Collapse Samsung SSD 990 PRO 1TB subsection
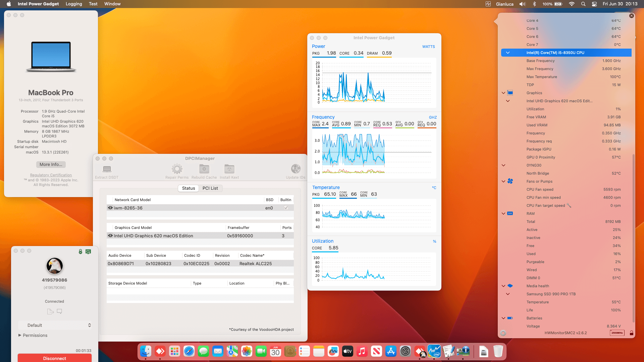 (x=508, y=294)
